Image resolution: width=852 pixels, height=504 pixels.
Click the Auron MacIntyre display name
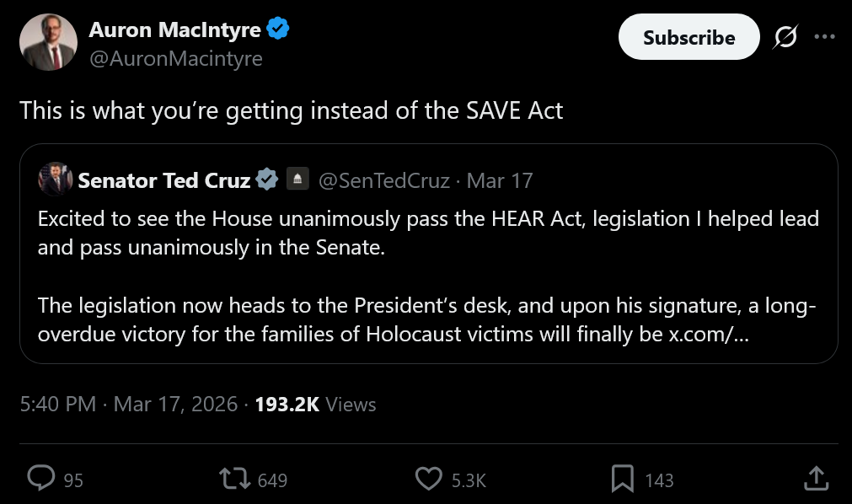click(x=175, y=29)
